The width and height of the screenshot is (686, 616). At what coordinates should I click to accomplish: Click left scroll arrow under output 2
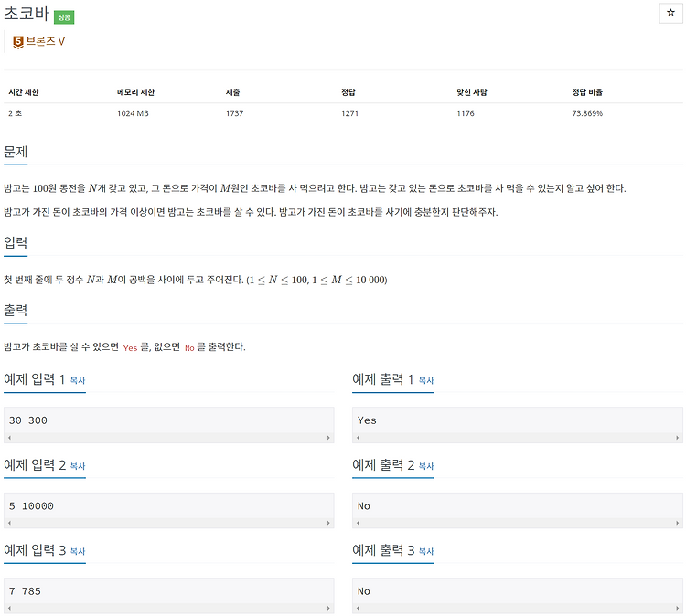(x=359, y=523)
